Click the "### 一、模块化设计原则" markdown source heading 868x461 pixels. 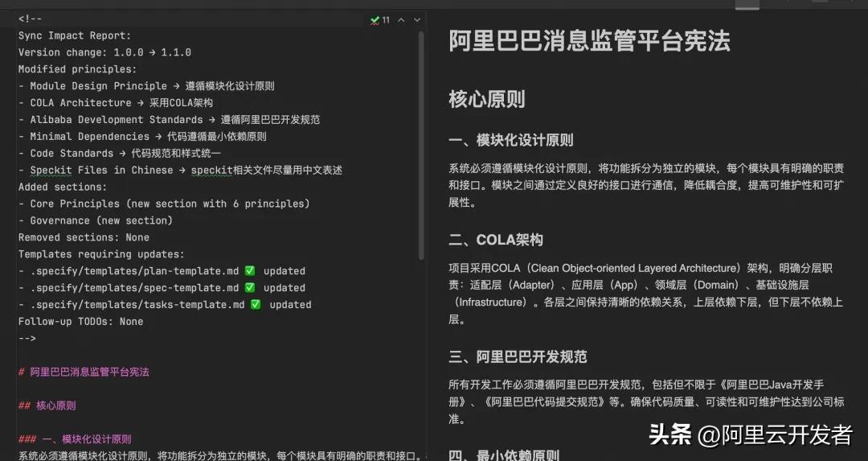pos(75,439)
